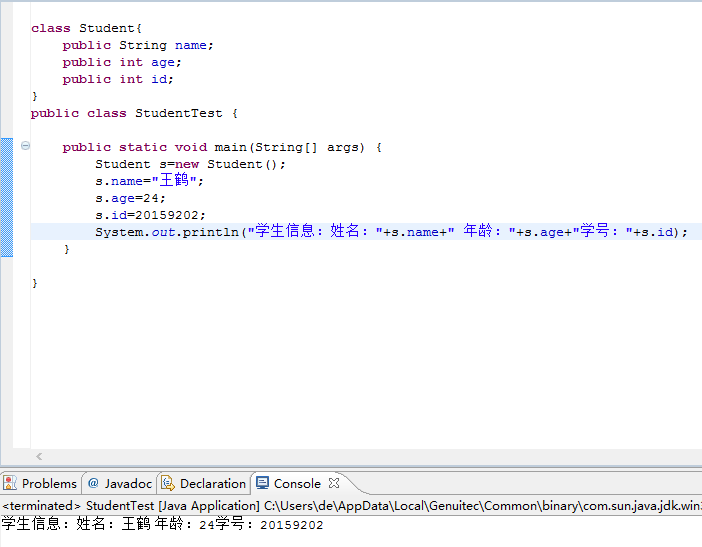Click the 's.id=20159202;' line
The width and height of the screenshot is (702, 547).
[x=150, y=215]
